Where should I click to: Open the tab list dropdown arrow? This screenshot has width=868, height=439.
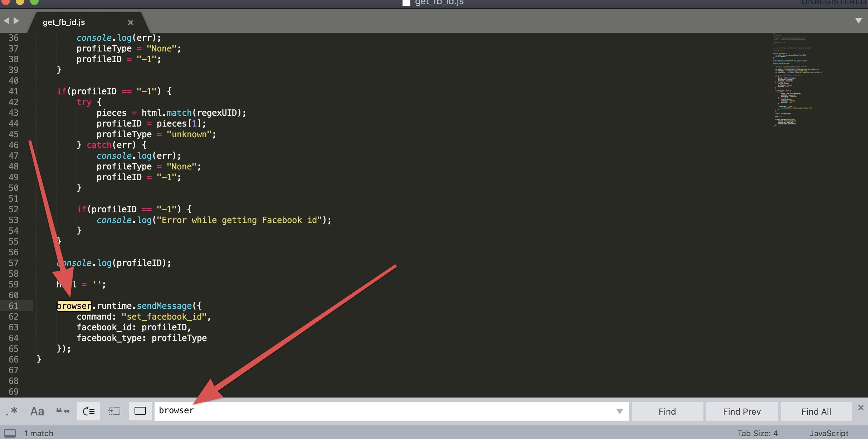click(x=858, y=21)
